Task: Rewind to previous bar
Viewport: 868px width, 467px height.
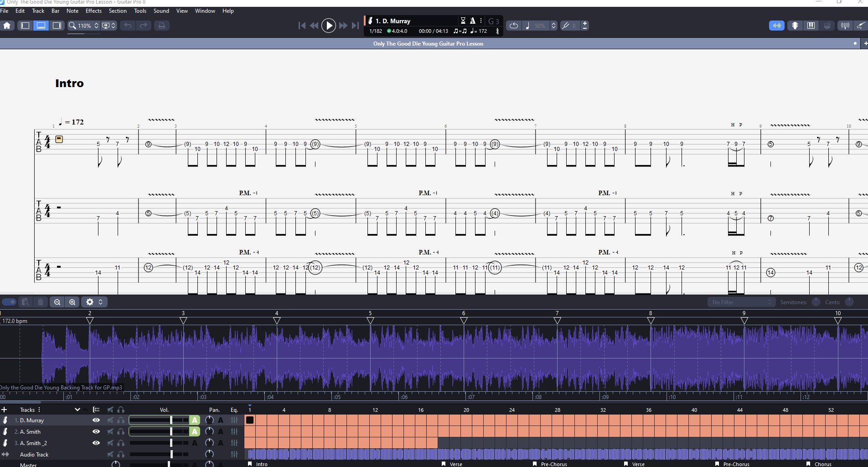Action: point(314,26)
